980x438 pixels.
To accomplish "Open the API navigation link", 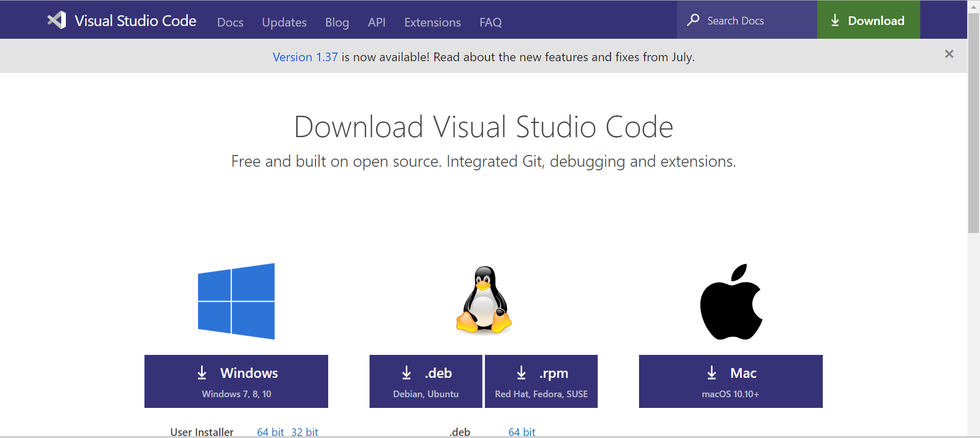I will [x=377, y=22].
